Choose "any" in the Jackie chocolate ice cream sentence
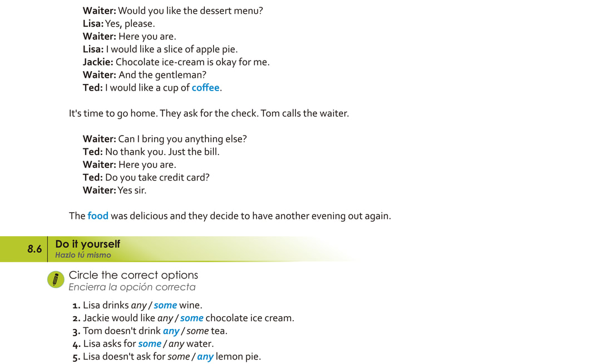 [x=165, y=318]
